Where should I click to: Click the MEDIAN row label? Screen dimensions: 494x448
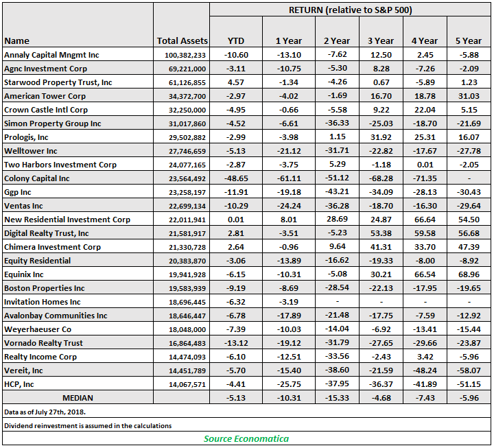[78, 398]
